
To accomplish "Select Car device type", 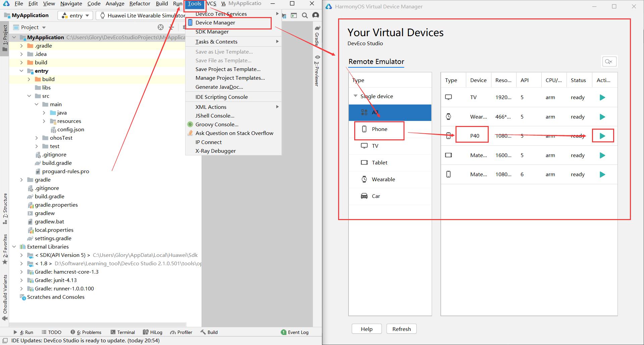I will click(x=390, y=196).
